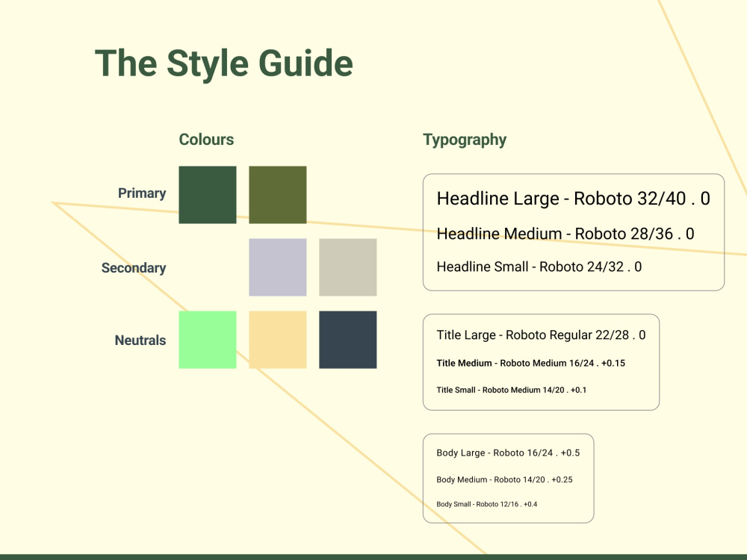Click 'Headline Small - Roboto 24/32 . 0'
The height and width of the screenshot is (560, 747).
[x=539, y=267]
